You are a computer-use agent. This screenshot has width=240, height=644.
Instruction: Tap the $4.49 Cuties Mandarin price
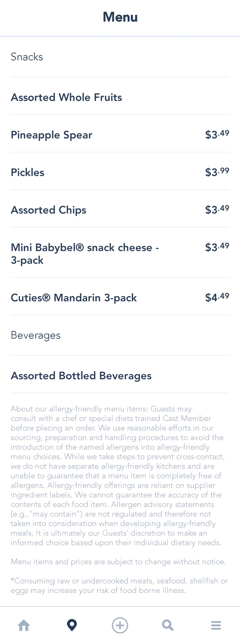[217, 297]
